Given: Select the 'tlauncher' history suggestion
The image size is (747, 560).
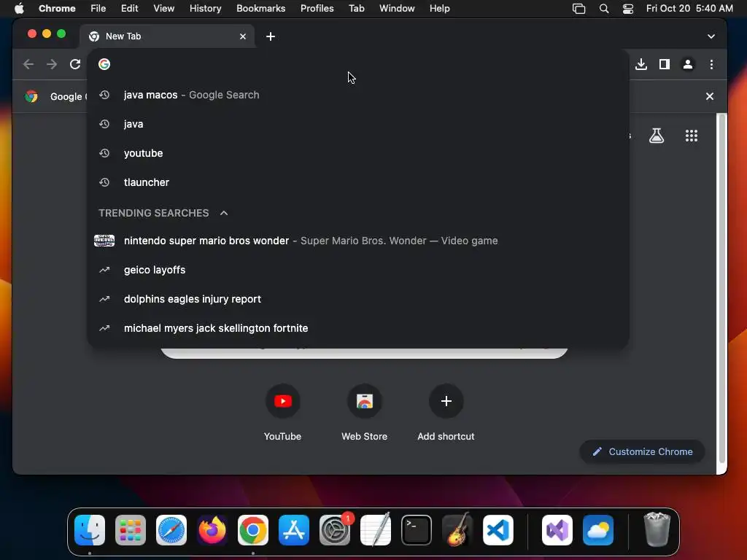Looking at the screenshot, I should (x=358, y=182).
